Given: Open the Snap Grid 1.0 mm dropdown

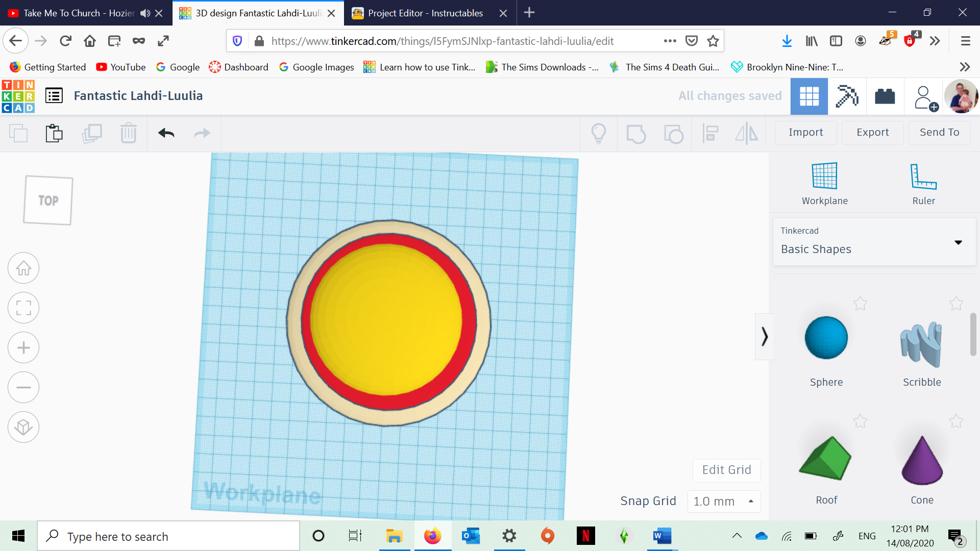Looking at the screenshot, I should click(724, 502).
